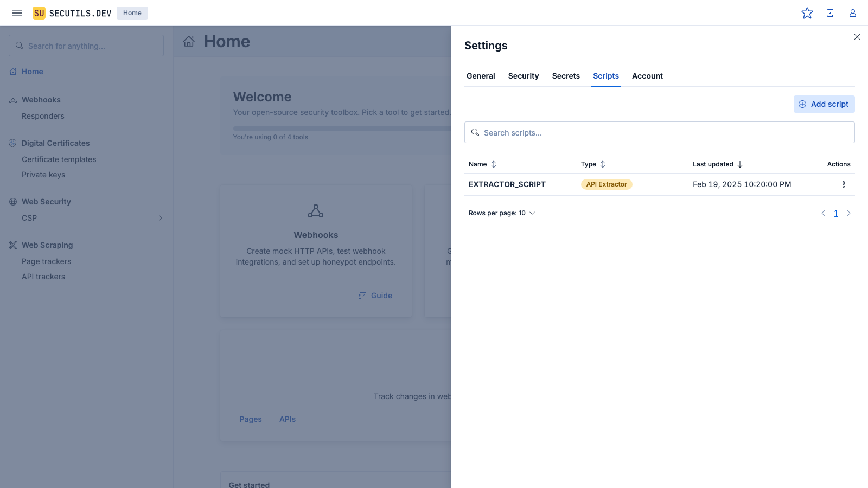The image size is (868, 488).
Task: Click the Add script button
Action: (824, 104)
